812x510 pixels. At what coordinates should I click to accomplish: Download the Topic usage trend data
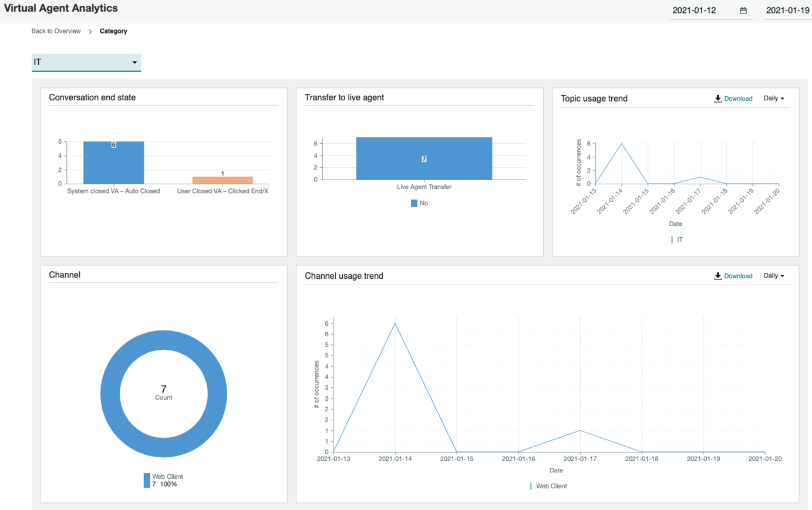coord(738,99)
